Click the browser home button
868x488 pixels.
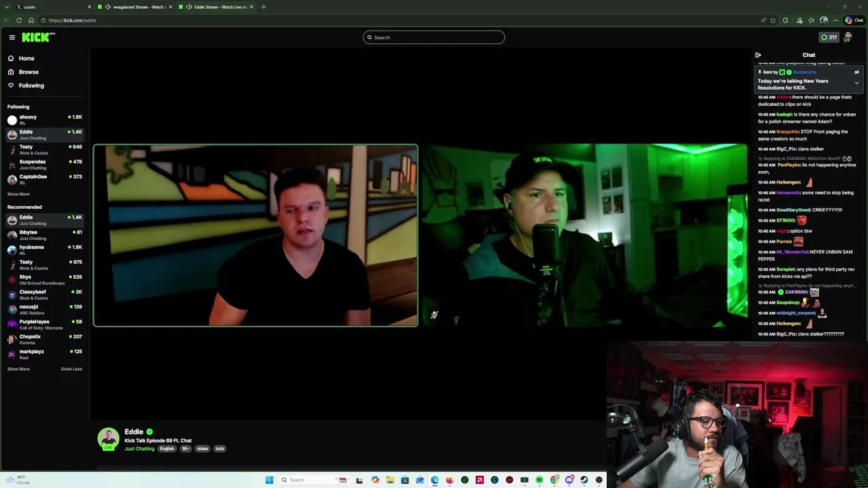coord(31,20)
